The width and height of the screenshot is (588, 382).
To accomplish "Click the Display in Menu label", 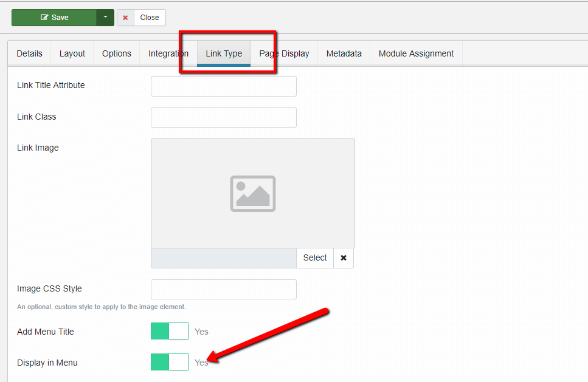I will pyautogui.click(x=47, y=363).
